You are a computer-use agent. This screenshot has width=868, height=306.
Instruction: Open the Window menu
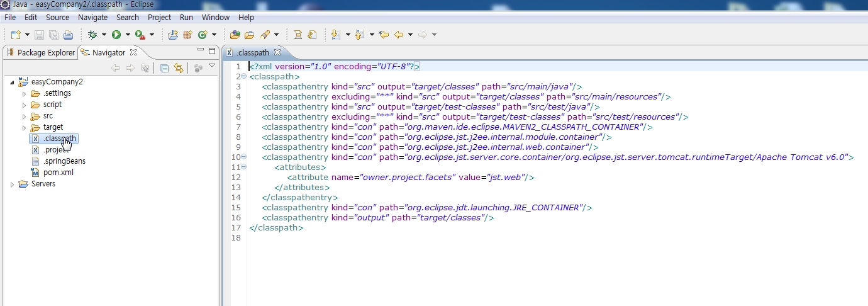click(216, 17)
